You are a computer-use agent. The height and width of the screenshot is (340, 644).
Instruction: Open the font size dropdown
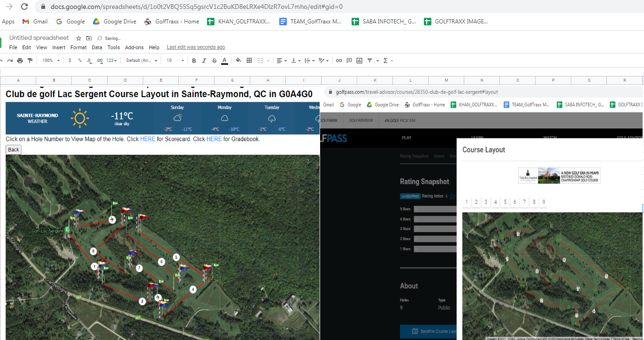176,60
